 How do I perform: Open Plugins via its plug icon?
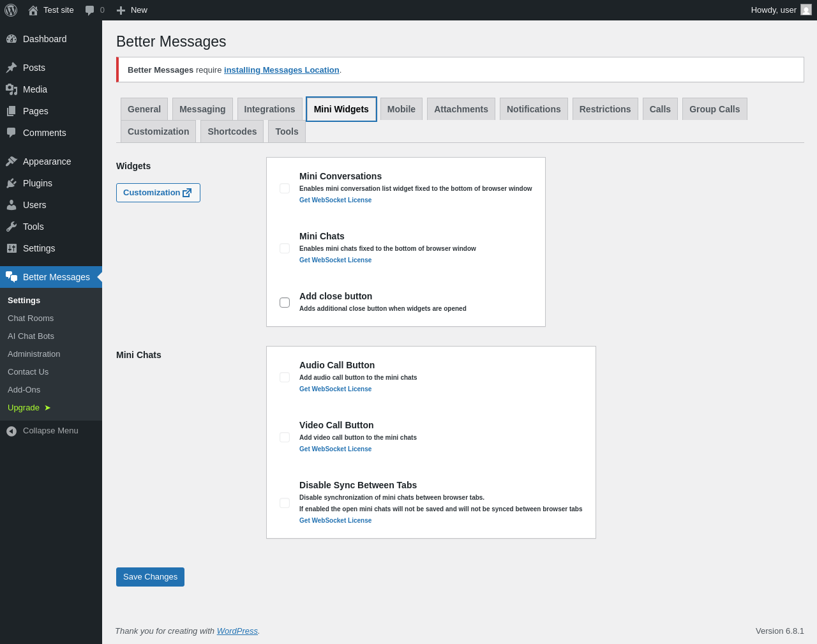(x=11, y=183)
